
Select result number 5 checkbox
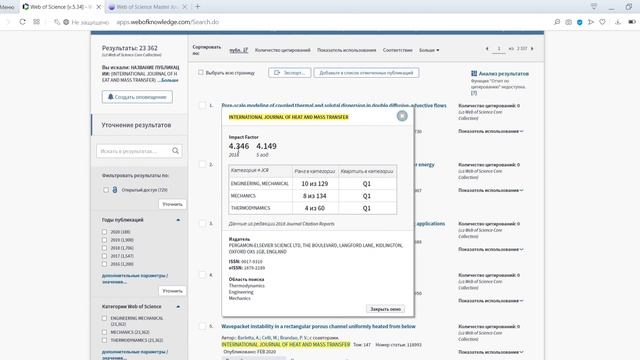[202, 326]
